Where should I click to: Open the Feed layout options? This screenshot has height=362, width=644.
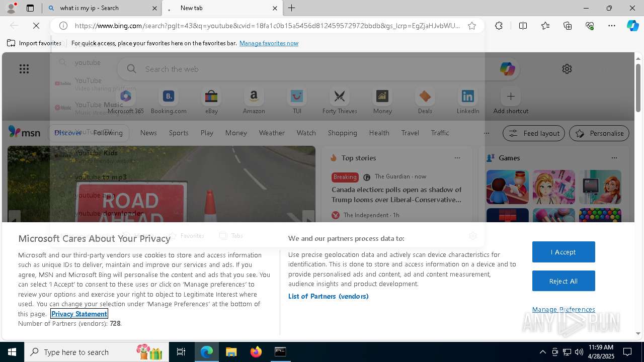coord(533,133)
